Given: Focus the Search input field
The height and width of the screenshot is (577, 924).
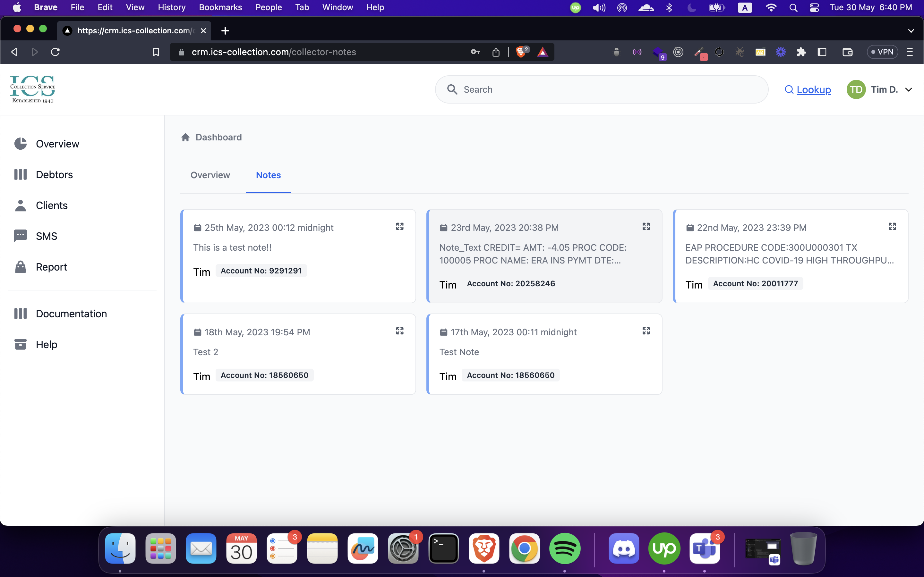Looking at the screenshot, I should pyautogui.click(x=601, y=89).
